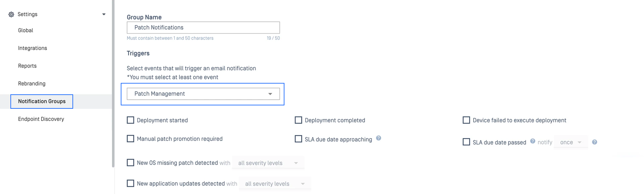Tick Device failed to execute deployment
The width and height of the screenshot is (644, 194).
[x=466, y=120]
